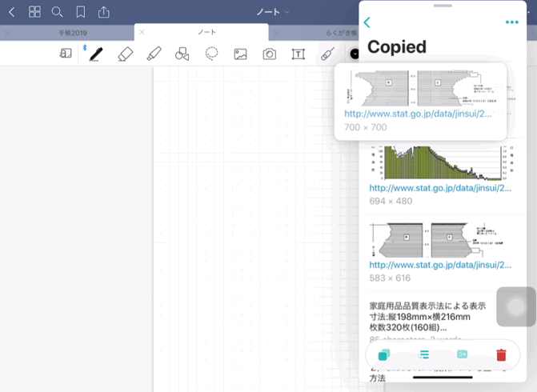Select the 家庭用品品質表示法 text clipping
Image resolution: width=537 pixels, height=392 pixels.
point(427,317)
